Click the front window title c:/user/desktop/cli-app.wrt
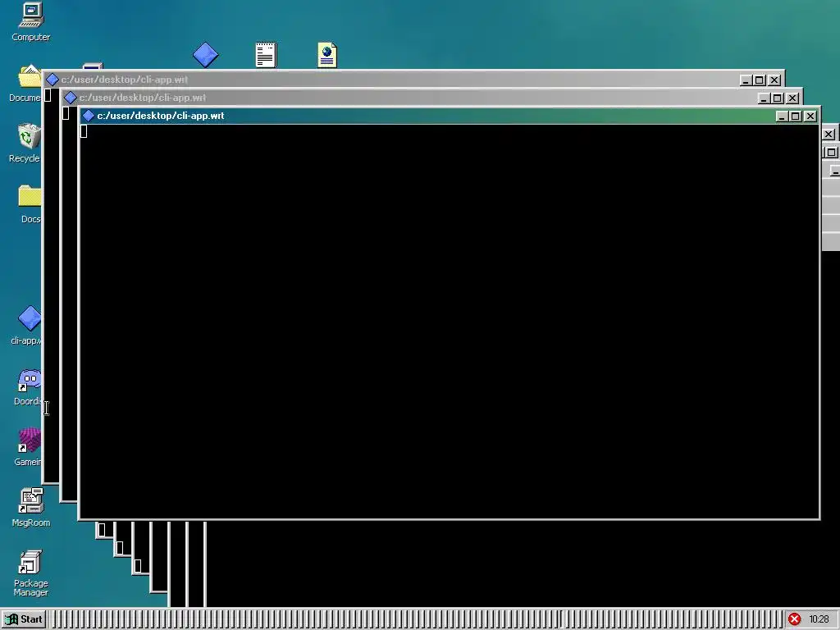840x630 pixels. click(x=161, y=116)
